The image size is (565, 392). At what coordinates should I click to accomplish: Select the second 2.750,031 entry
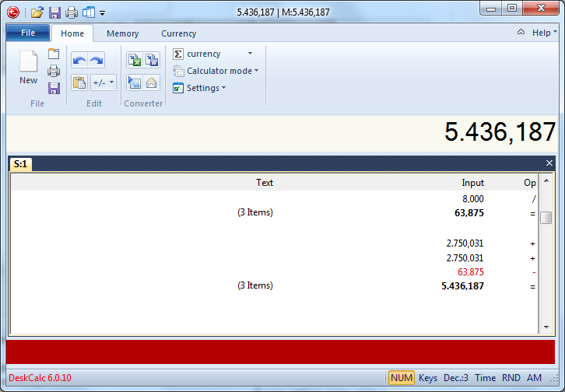tap(465, 258)
